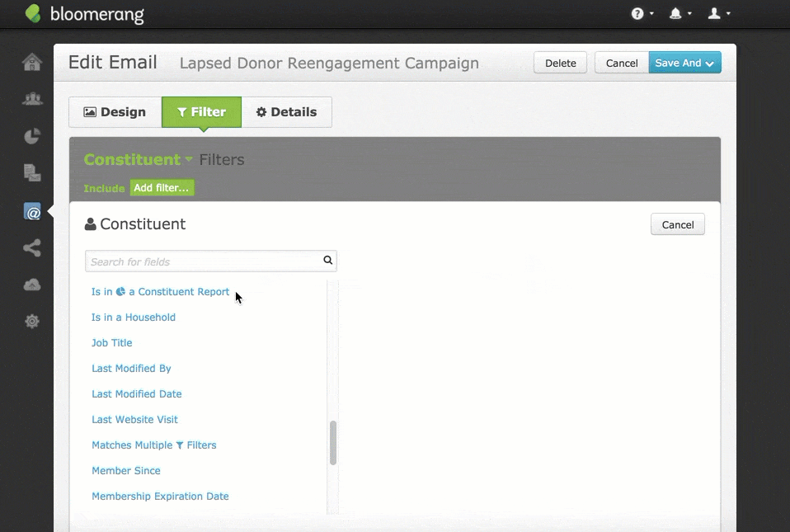Select the Last Website Visit field
Screen dimensions: 790x532
[x=134, y=420]
